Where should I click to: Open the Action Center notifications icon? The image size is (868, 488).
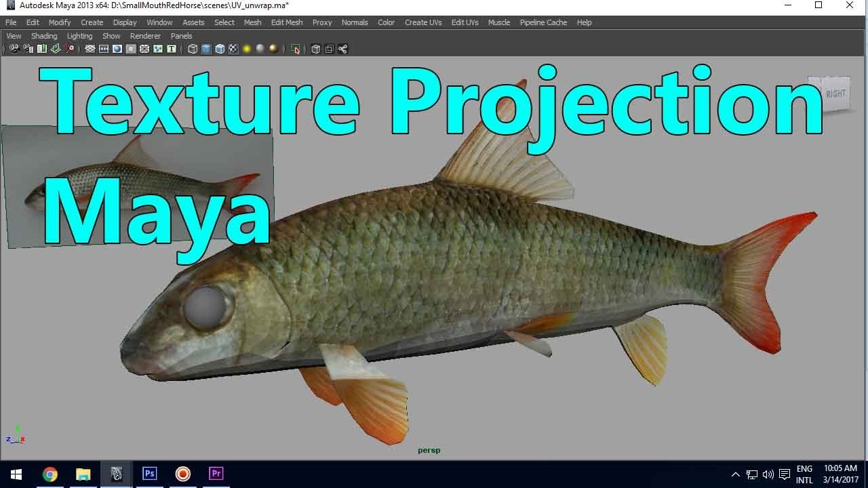(785, 474)
